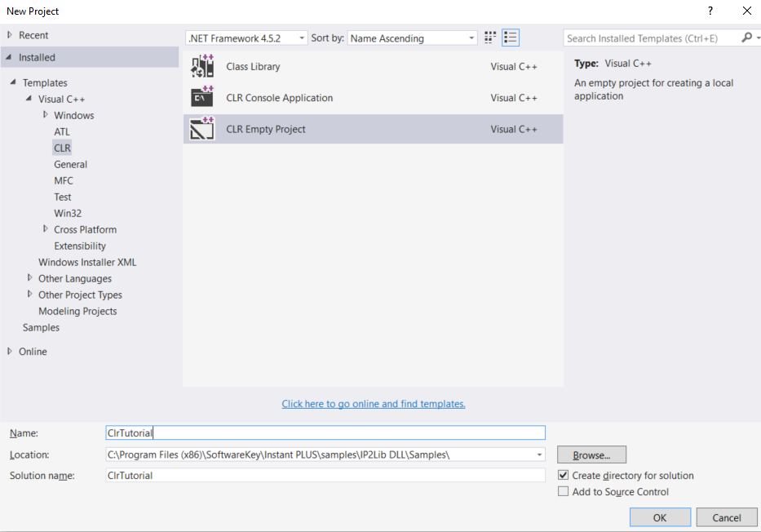The width and height of the screenshot is (761, 532).
Task: Click the Visual C++ tree label
Action: [x=62, y=99]
